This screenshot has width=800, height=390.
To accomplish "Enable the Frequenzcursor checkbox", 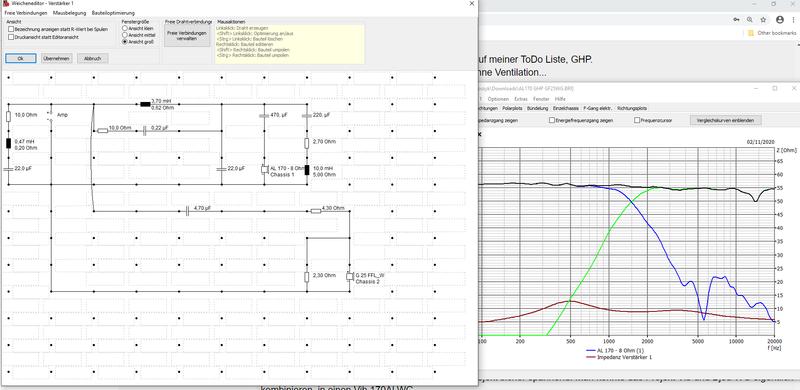I will (637, 120).
